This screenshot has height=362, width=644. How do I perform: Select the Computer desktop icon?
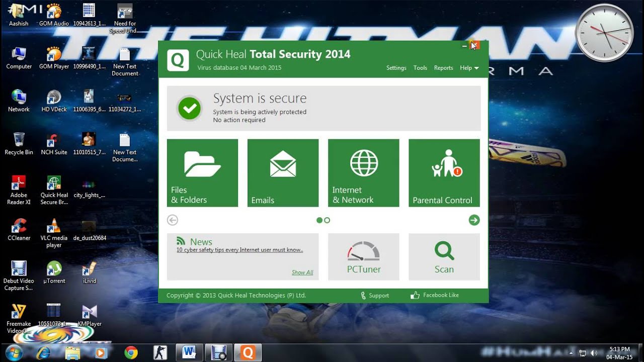(x=19, y=58)
